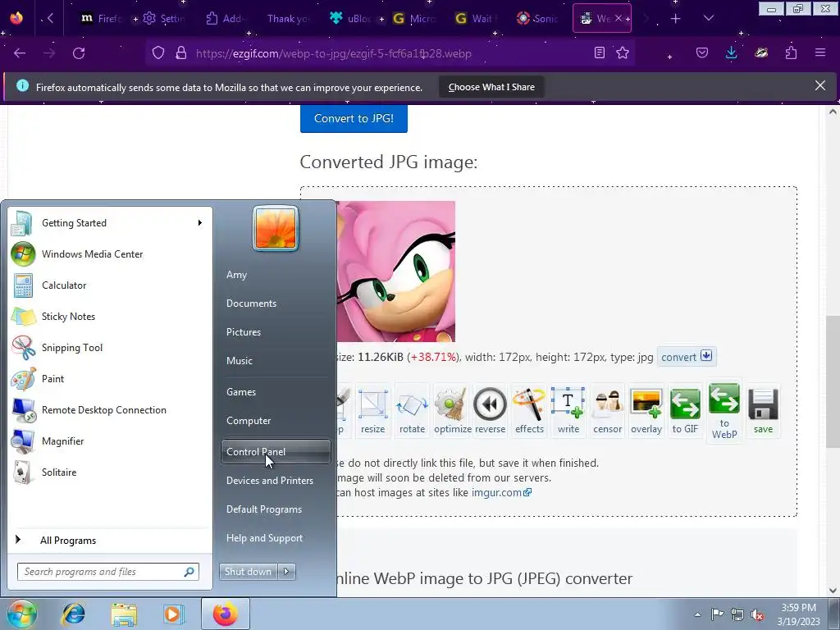The height and width of the screenshot is (630, 840).
Task: Click the Action Center flag icon
Action: coord(717,614)
